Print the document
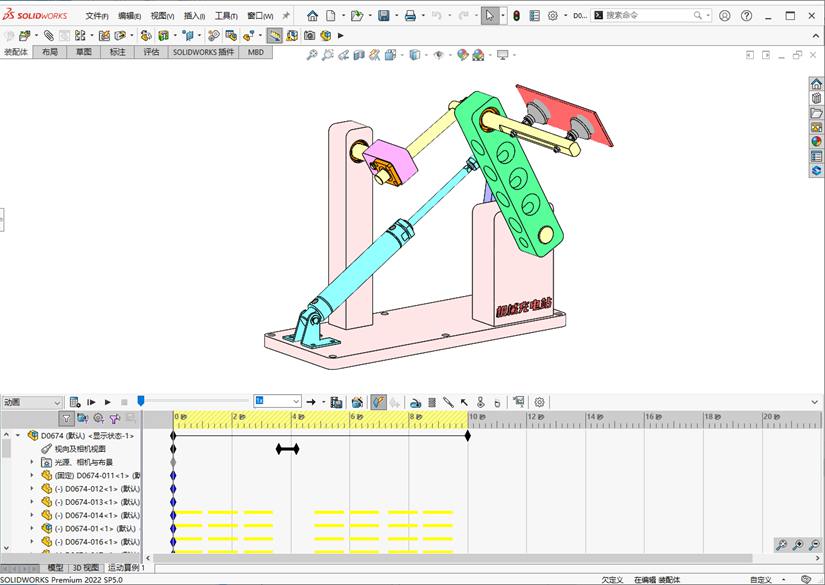The image size is (825, 585). click(x=410, y=16)
